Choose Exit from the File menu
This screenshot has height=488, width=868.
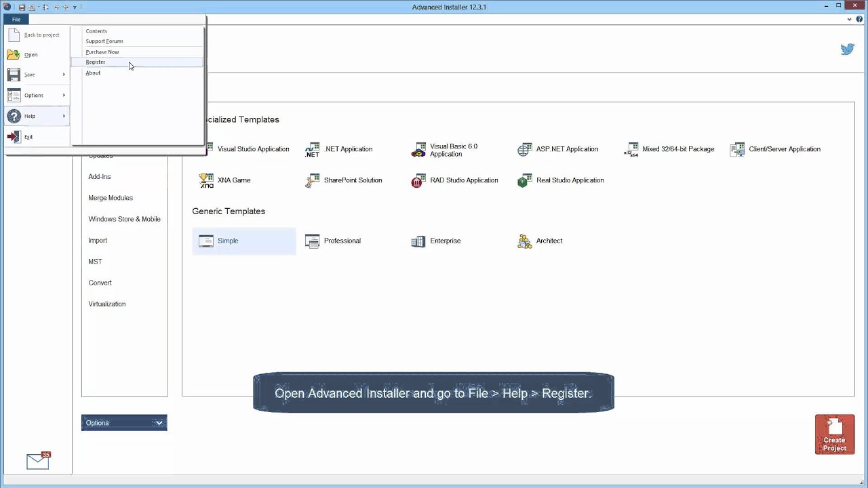(37, 137)
